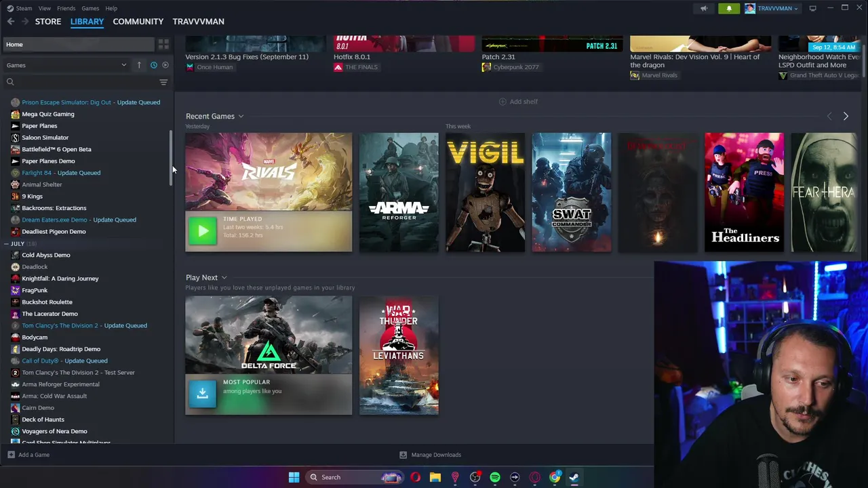Open the Games menu
Image resolution: width=868 pixels, height=488 pixels.
click(90, 8)
